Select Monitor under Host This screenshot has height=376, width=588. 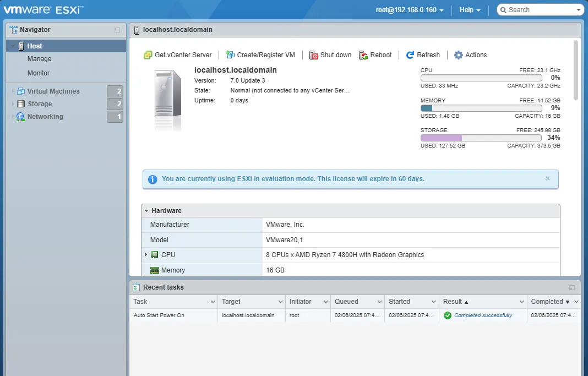coord(39,73)
